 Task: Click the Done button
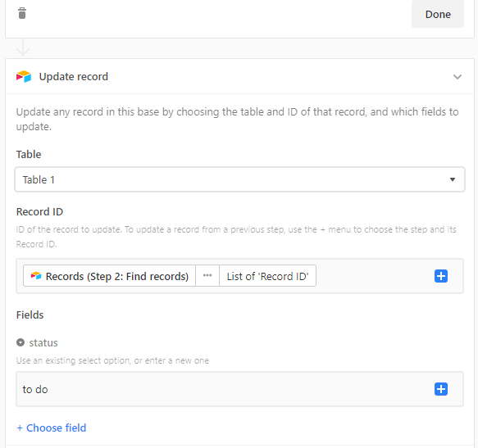pos(438,14)
